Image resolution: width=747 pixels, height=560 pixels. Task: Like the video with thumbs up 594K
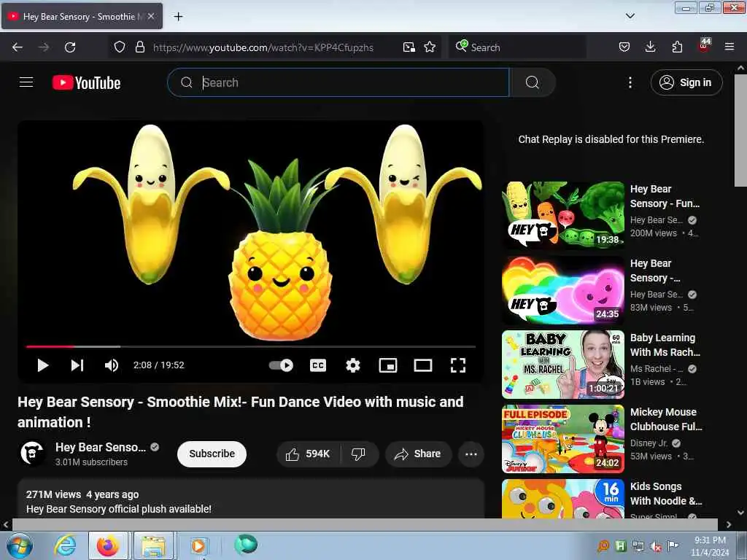tap(309, 454)
